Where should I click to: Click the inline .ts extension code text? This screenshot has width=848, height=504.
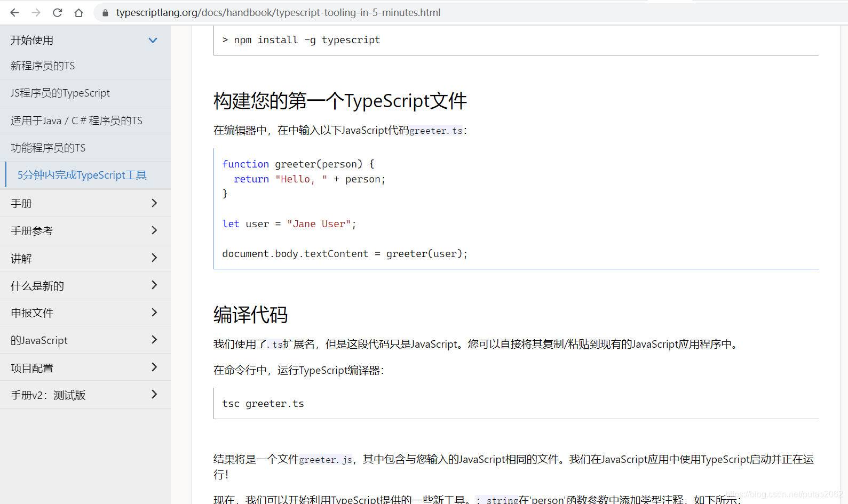tap(276, 345)
